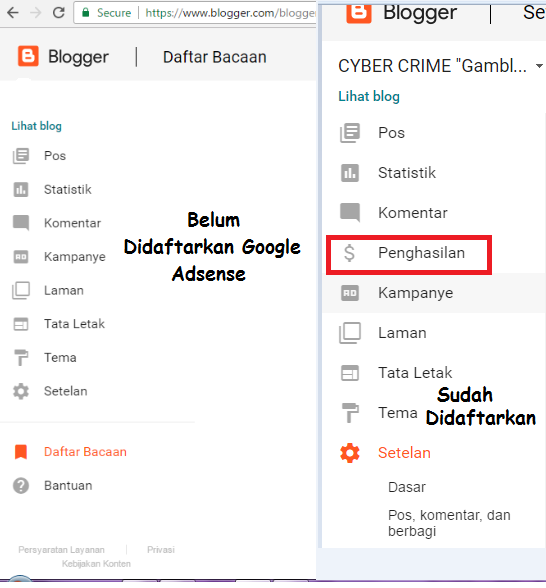The width and height of the screenshot is (546, 588).
Task: Click the Tata Letak layout icon in right panel
Action: tap(350, 373)
